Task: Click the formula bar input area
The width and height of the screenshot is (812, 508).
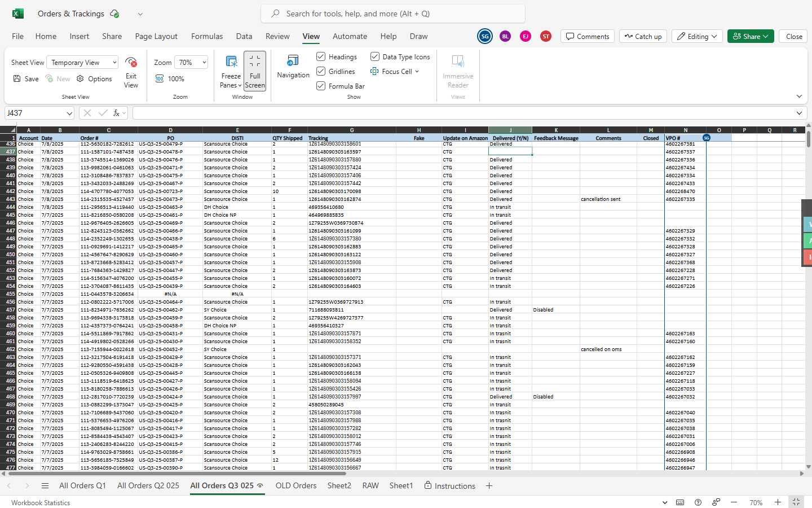Action: (x=462, y=113)
